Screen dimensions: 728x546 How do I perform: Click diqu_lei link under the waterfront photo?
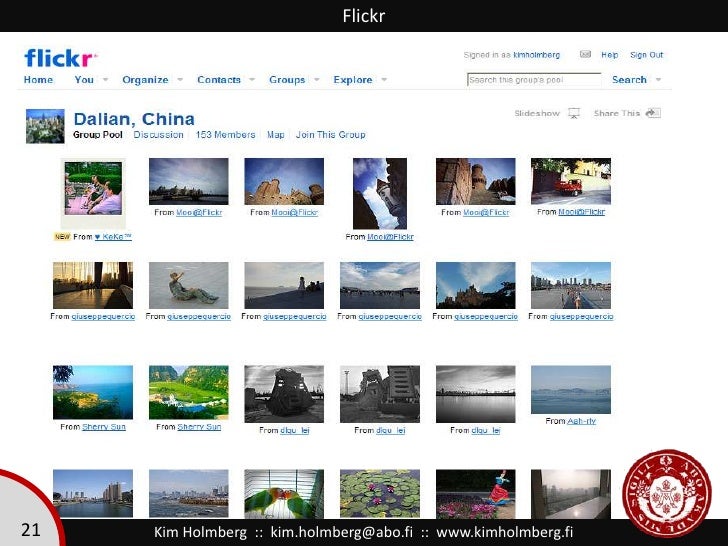(x=486, y=430)
